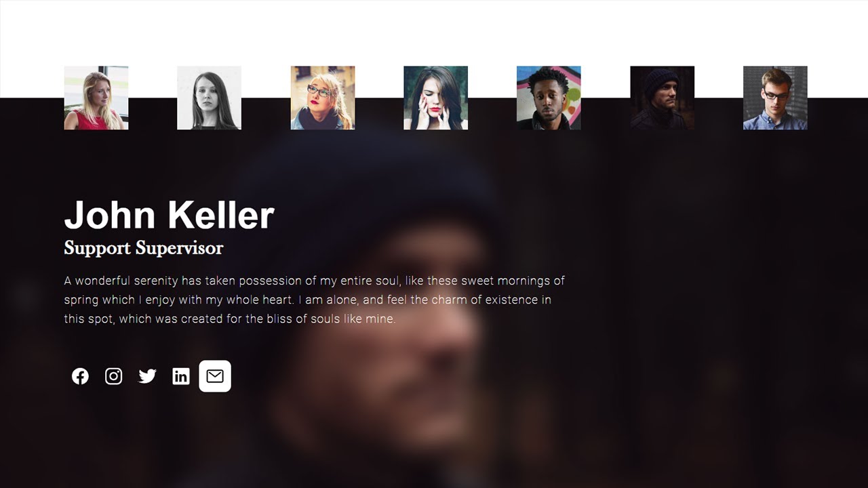This screenshot has height=488, width=868.
Task: Click bio line starting 'spring which I enjoy'
Action: click(308, 300)
